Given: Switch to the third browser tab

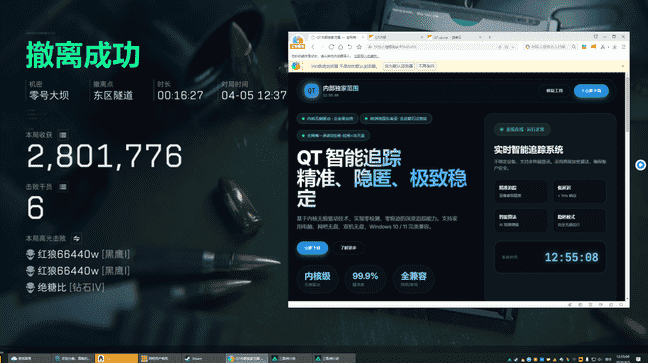Looking at the screenshot, I should [x=454, y=37].
